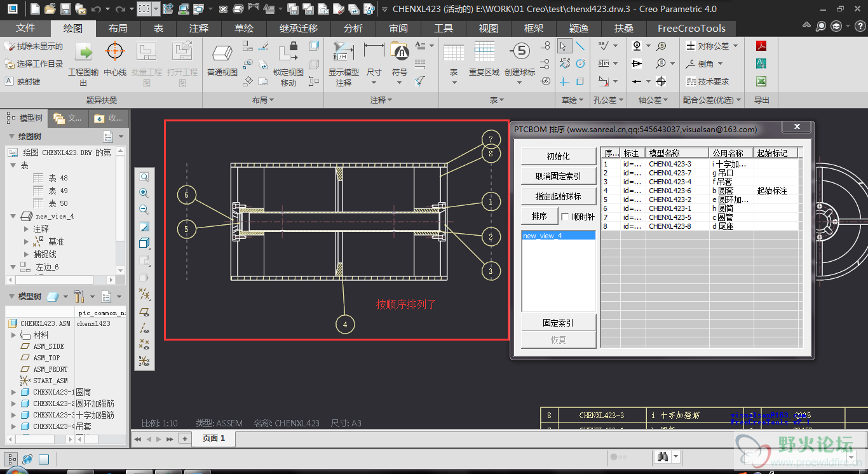868x474 pixels.
Task: Click the 普通视图 general view icon
Action: pos(222,53)
